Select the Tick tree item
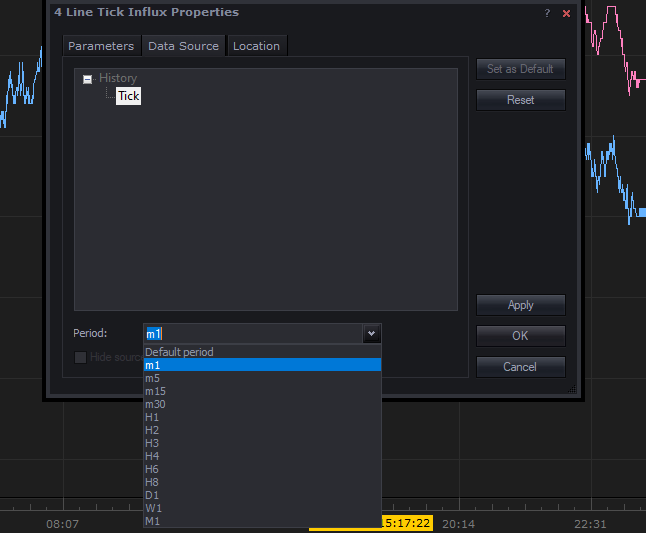Screen dimensions: 646x533 click(x=129, y=96)
